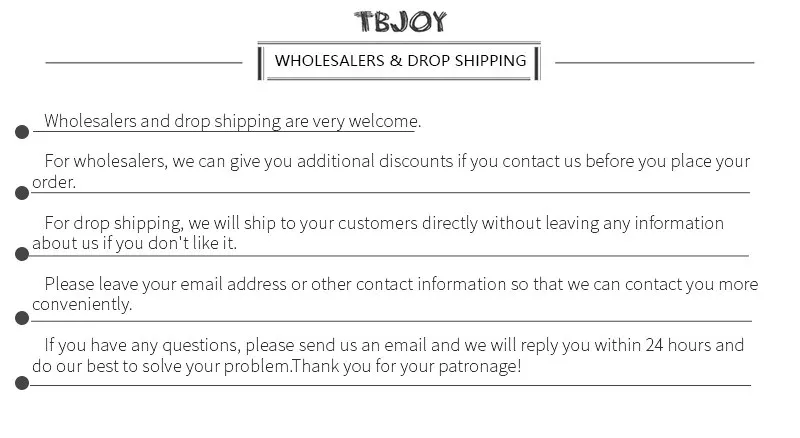The height and width of the screenshot is (438, 800).
Task: Click the TBJOY logo at top
Action: click(x=400, y=22)
